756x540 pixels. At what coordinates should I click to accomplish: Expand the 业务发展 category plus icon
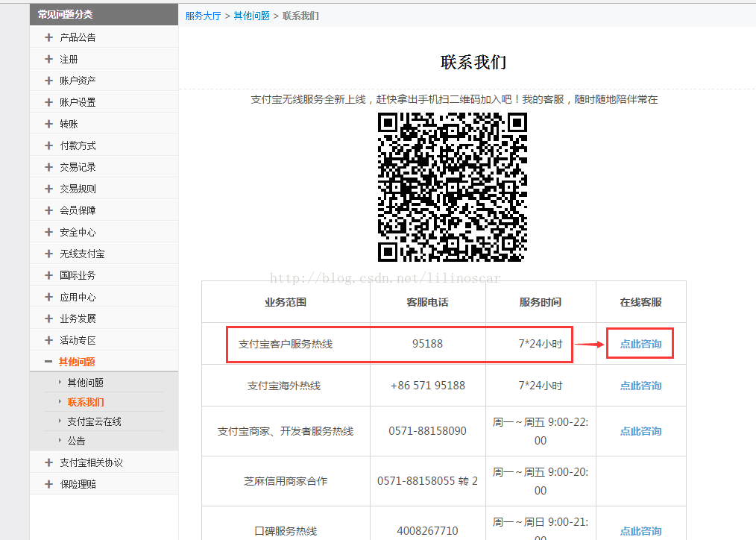click(48, 318)
